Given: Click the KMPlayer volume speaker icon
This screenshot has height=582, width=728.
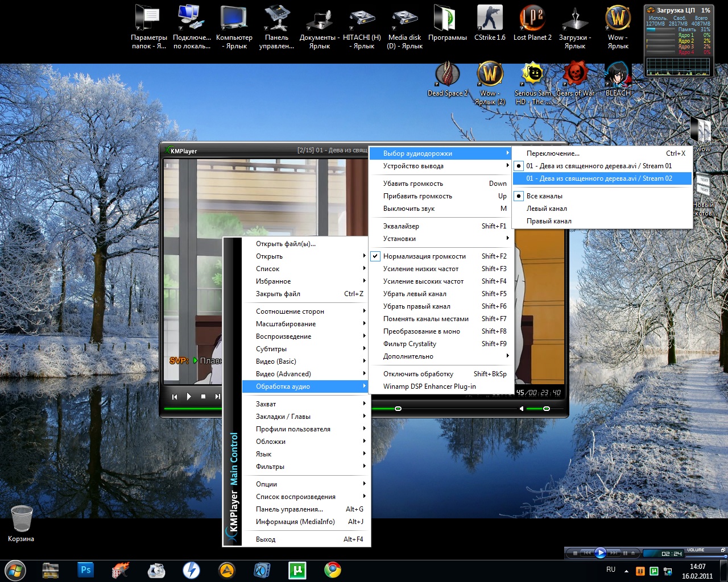Looking at the screenshot, I should 521,409.
